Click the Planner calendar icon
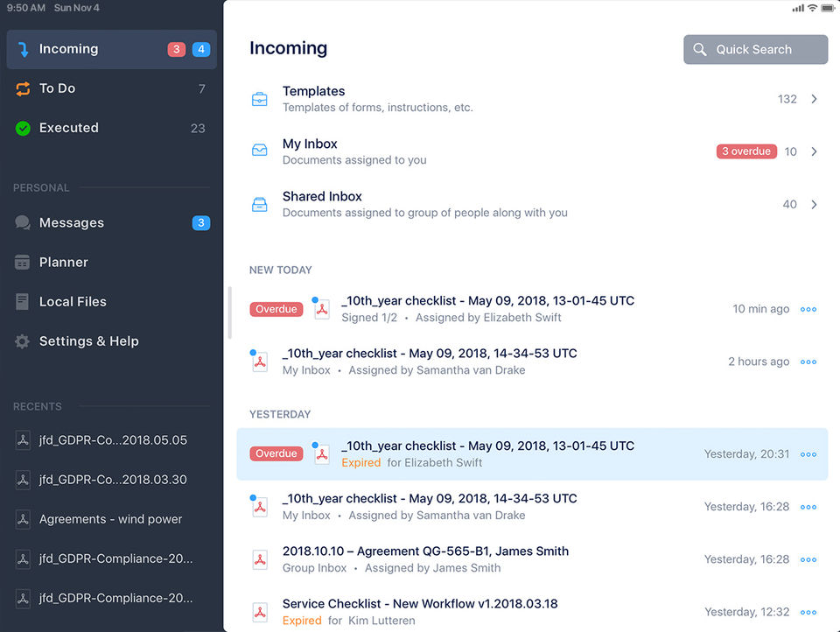 point(22,262)
